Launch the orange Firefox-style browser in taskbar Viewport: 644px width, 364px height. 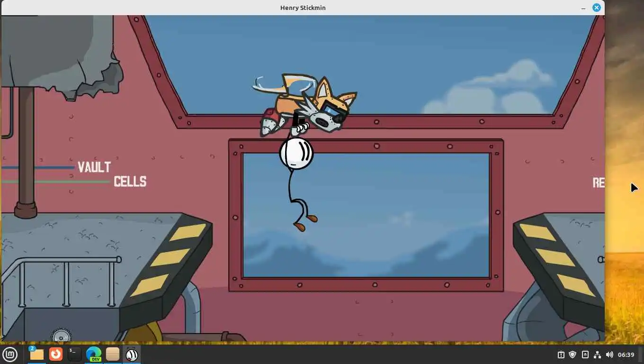point(56,354)
